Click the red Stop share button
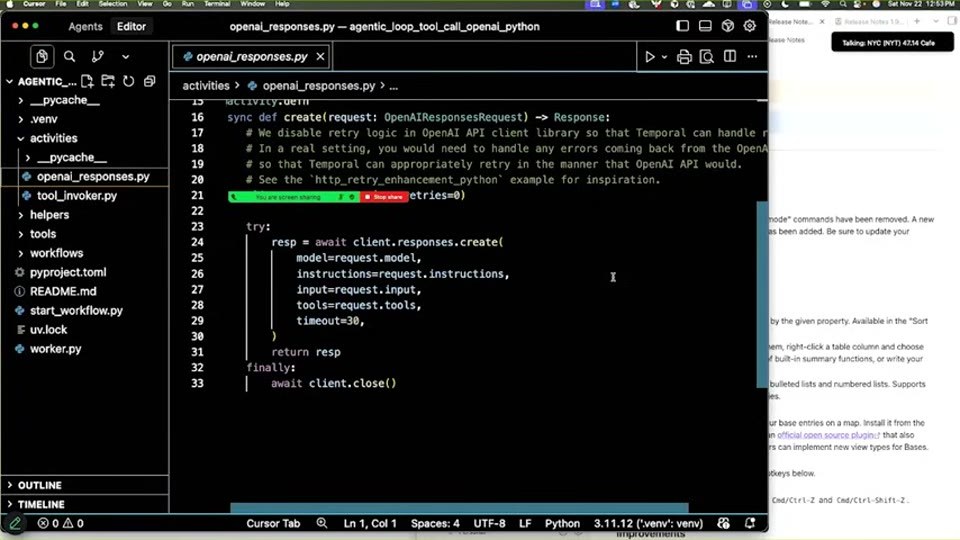This screenshot has width=960, height=540. pos(384,197)
